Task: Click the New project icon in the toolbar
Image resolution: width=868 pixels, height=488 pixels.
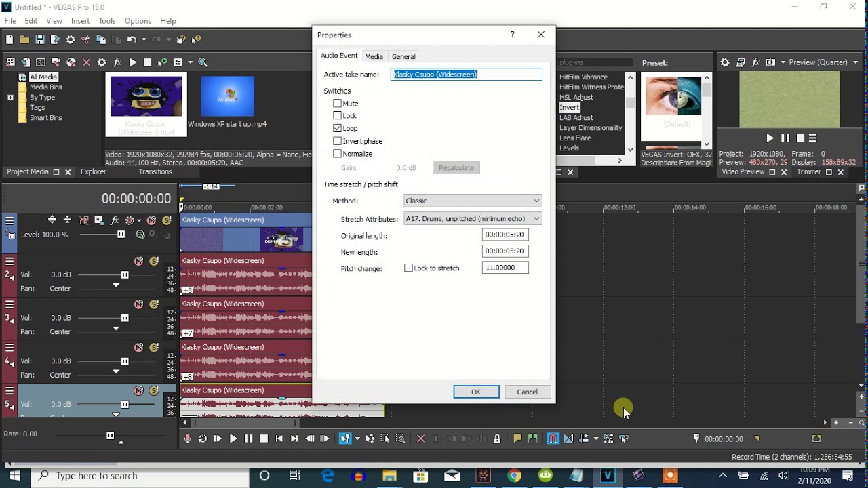Action: [9, 40]
